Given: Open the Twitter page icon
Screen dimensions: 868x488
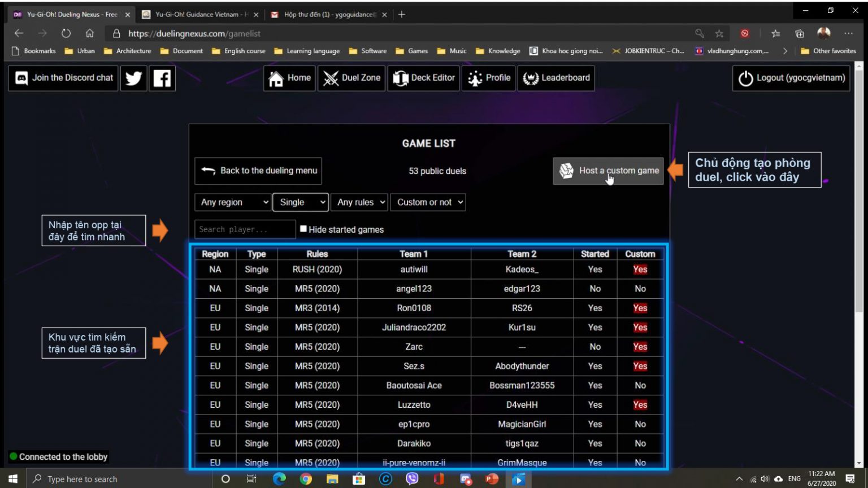Looking at the screenshot, I should click(x=133, y=78).
